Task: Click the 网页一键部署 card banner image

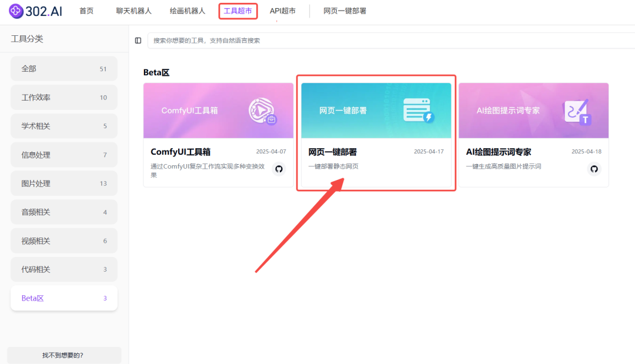Action: click(376, 111)
